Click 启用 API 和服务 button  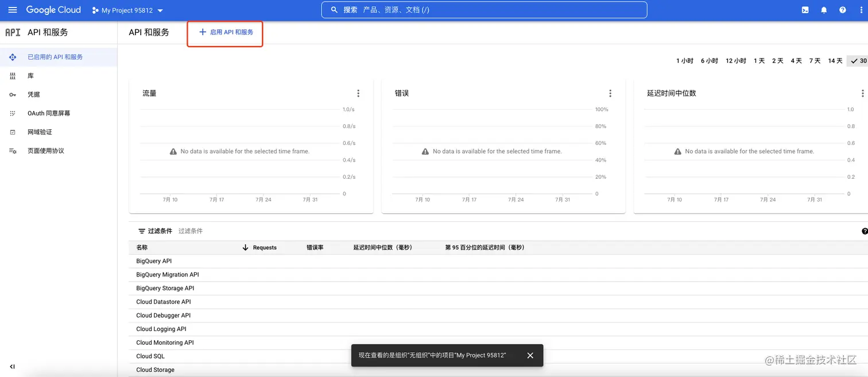tap(226, 32)
